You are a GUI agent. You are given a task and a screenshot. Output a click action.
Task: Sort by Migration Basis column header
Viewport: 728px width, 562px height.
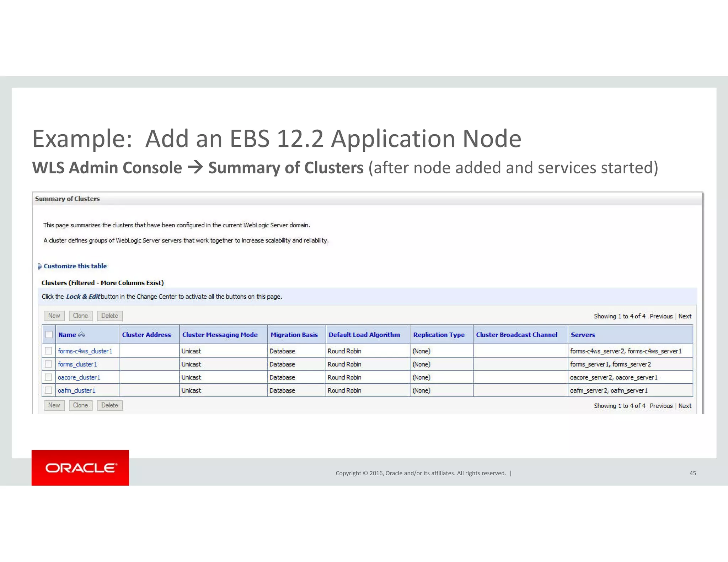(x=294, y=335)
